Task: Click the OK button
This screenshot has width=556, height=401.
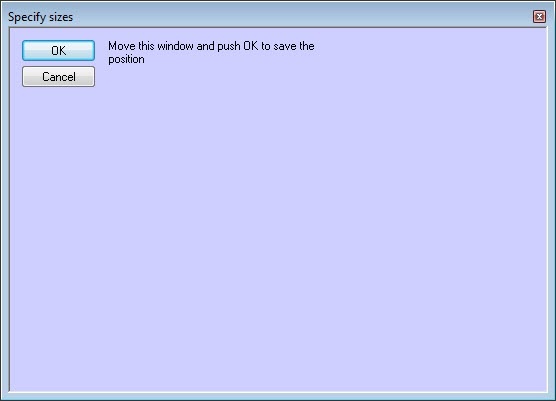Action: tap(59, 50)
